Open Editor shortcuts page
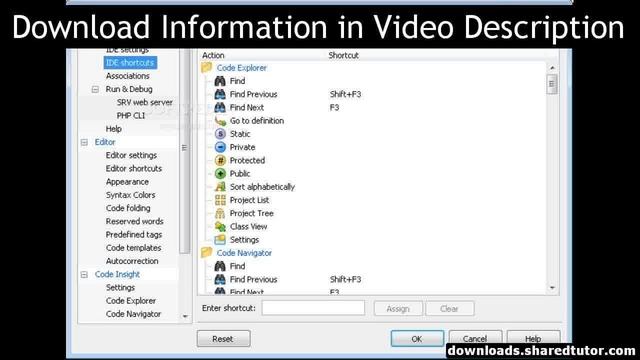The height and width of the screenshot is (360, 640). [133, 169]
